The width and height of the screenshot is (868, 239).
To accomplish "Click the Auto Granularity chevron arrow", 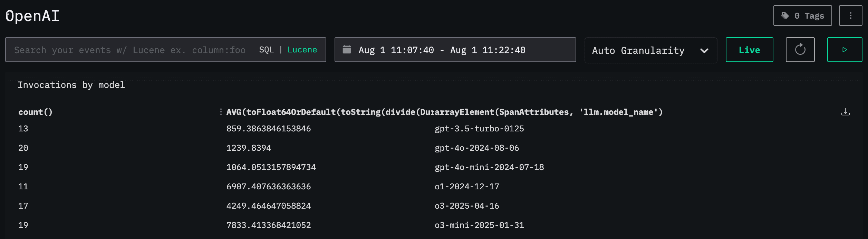I will (704, 51).
